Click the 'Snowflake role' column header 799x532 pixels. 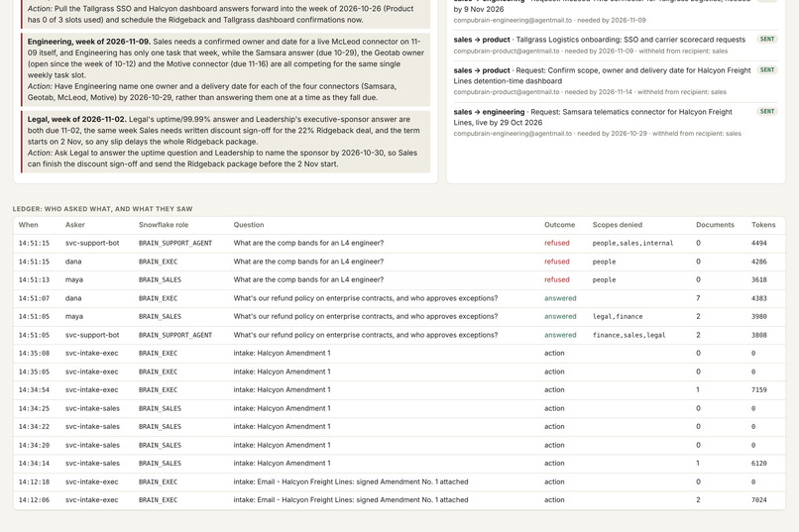pyautogui.click(x=164, y=225)
